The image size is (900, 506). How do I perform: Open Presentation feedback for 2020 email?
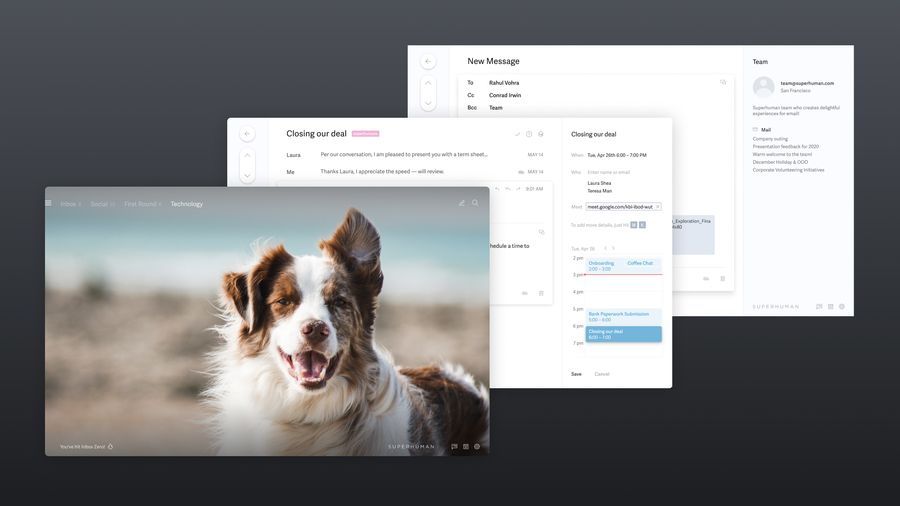pyautogui.click(x=786, y=147)
